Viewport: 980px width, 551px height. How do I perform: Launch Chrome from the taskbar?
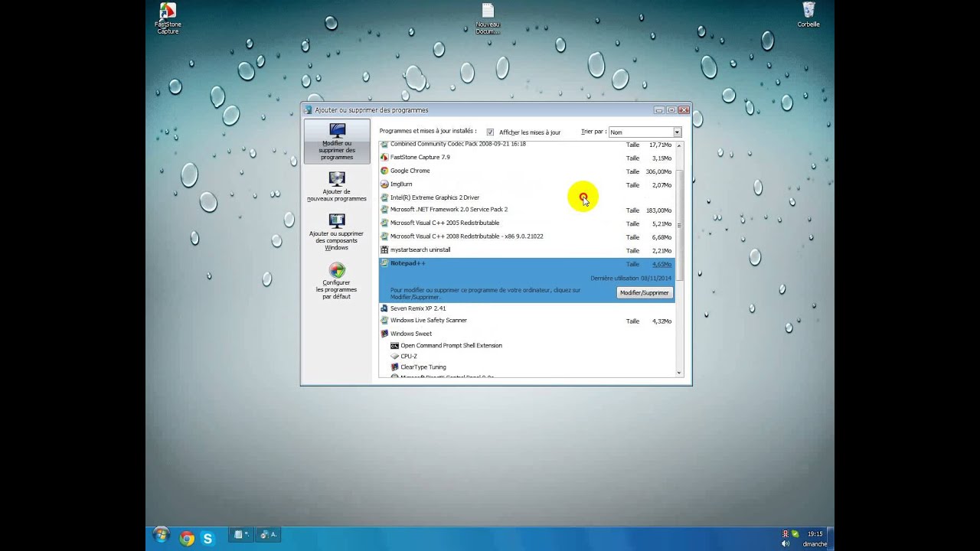pyautogui.click(x=187, y=538)
